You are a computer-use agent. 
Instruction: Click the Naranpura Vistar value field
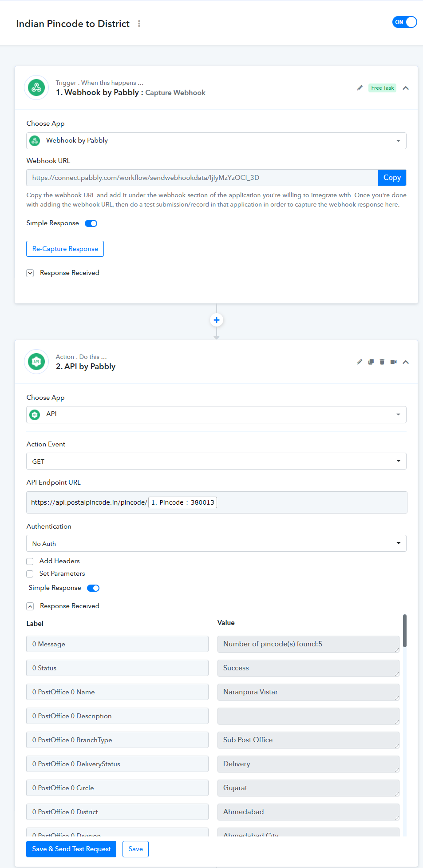pos(308,692)
